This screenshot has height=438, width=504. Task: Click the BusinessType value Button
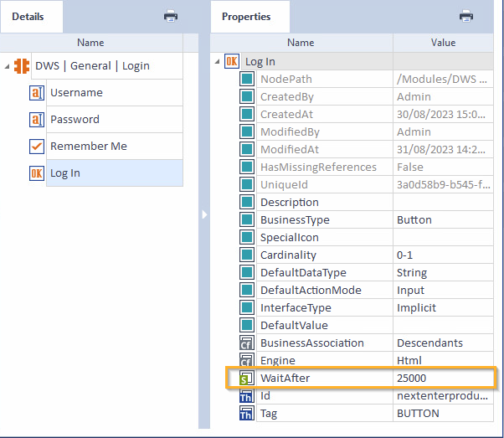click(x=414, y=220)
